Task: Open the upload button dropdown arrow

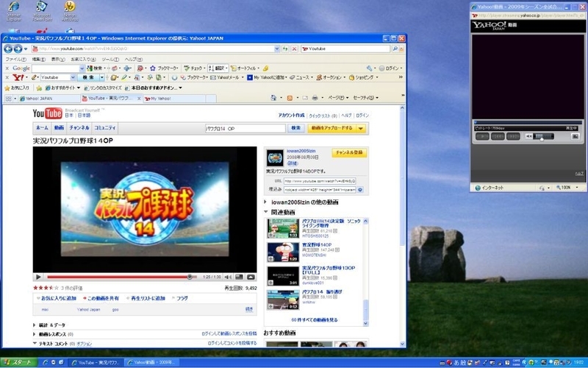Action: click(361, 128)
